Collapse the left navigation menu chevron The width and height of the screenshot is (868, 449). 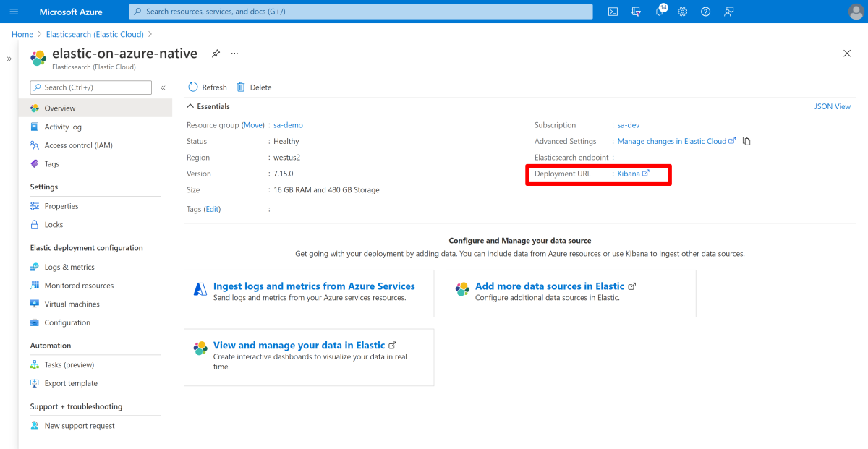(x=163, y=87)
